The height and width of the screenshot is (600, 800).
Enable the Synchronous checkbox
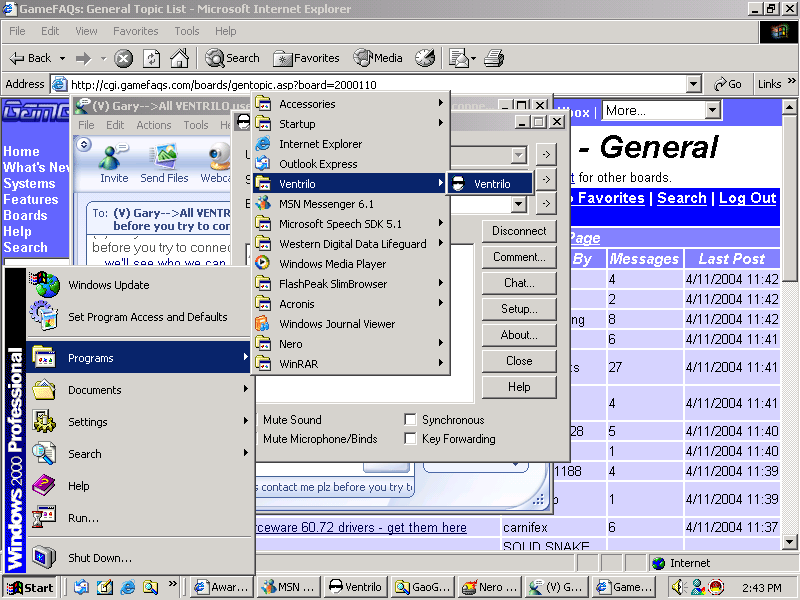411,420
